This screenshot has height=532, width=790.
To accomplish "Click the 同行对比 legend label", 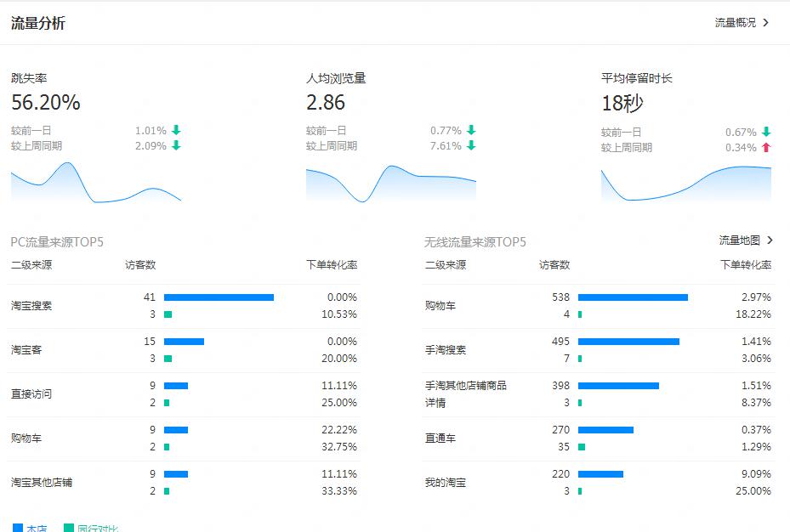I will tap(98, 529).
